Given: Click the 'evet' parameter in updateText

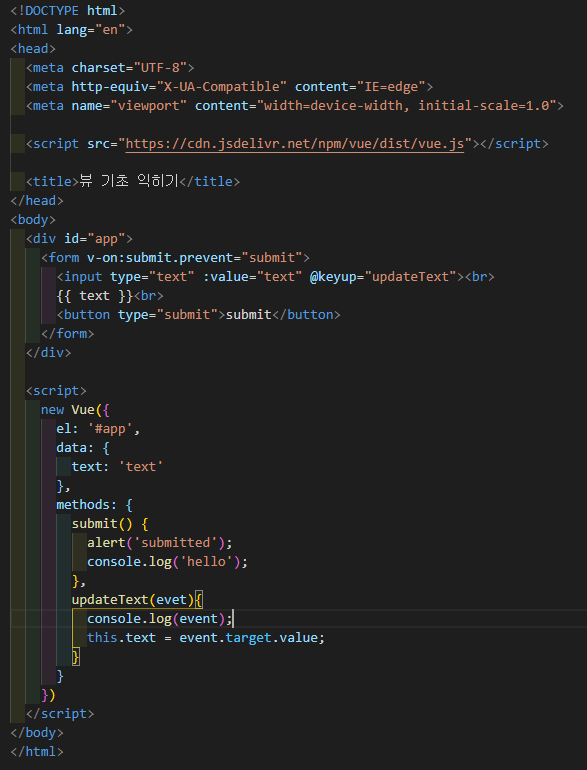Looking at the screenshot, I should click(171, 600).
